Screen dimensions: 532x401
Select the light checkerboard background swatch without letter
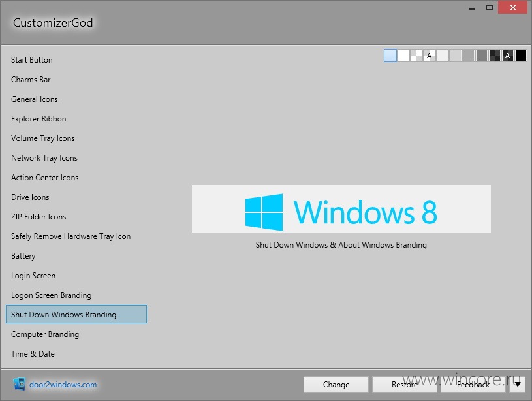[x=416, y=56]
